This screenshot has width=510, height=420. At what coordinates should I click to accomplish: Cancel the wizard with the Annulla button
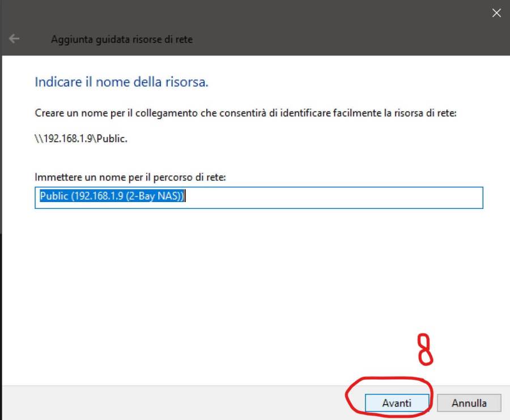click(x=469, y=403)
